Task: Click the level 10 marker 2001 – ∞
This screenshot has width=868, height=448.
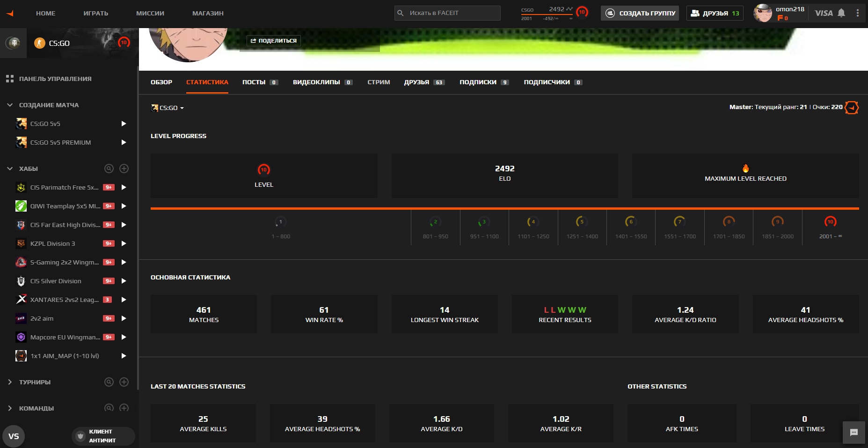Action: (x=831, y=228)
